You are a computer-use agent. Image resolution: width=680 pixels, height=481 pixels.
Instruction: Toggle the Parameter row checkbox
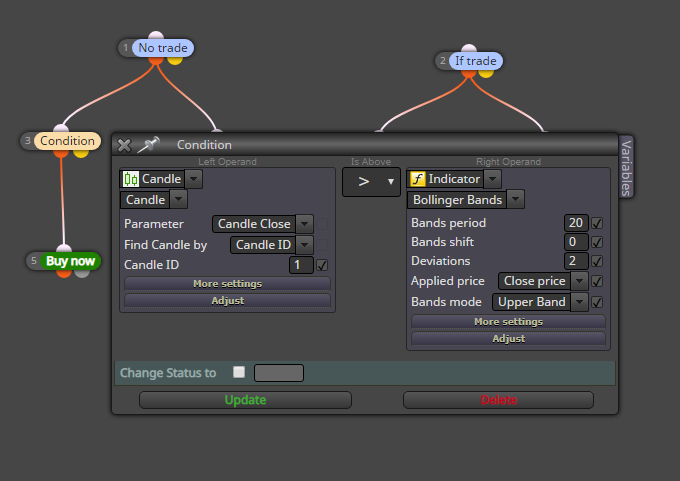tap(322, 224)
